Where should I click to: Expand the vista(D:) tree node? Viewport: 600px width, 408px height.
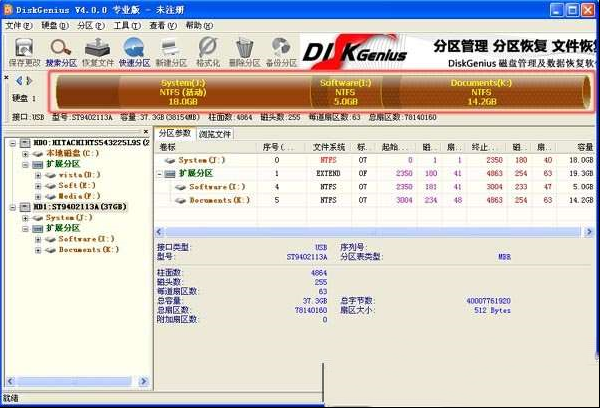click(38, 175)
